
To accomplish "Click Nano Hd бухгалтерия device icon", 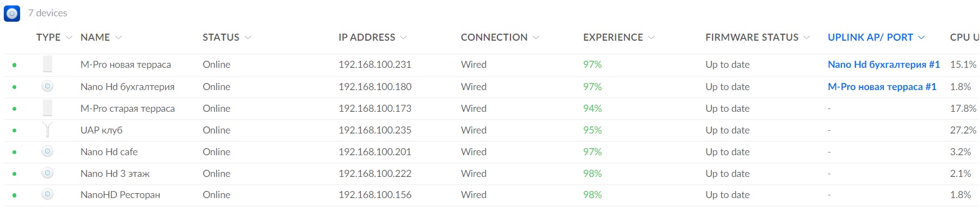I will click(47, 86).
